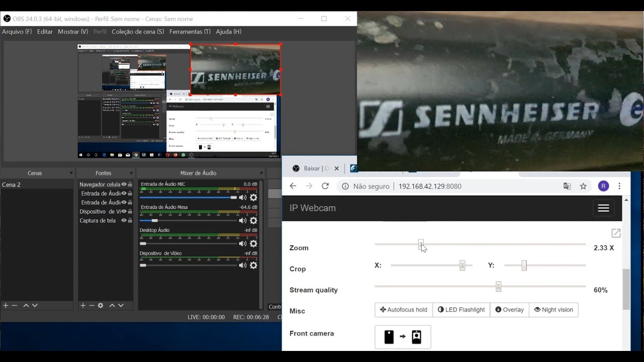The width and height of the screenshot is (644, 362).
Task: Pop out the Cenas dock panel
Action: (71, 173)
